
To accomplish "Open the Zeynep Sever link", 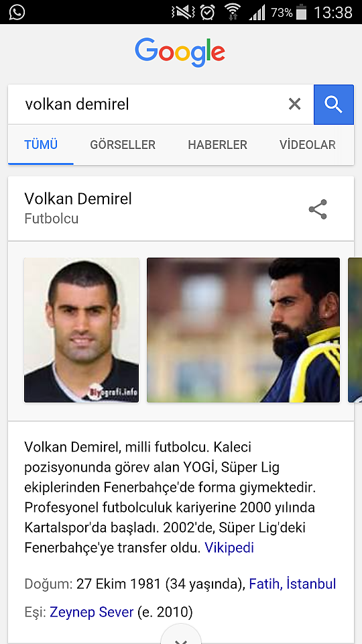I will click(x=92, y=612).
